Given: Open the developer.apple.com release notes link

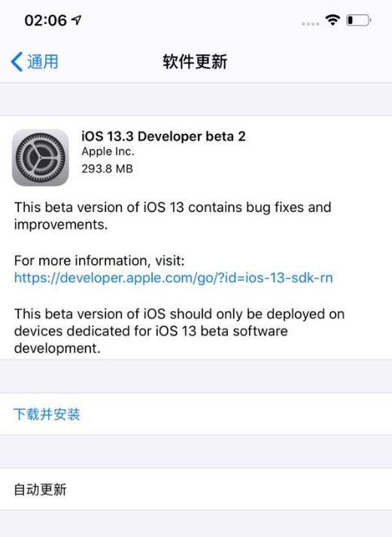Looking at the screenshot, I should 173,278.
